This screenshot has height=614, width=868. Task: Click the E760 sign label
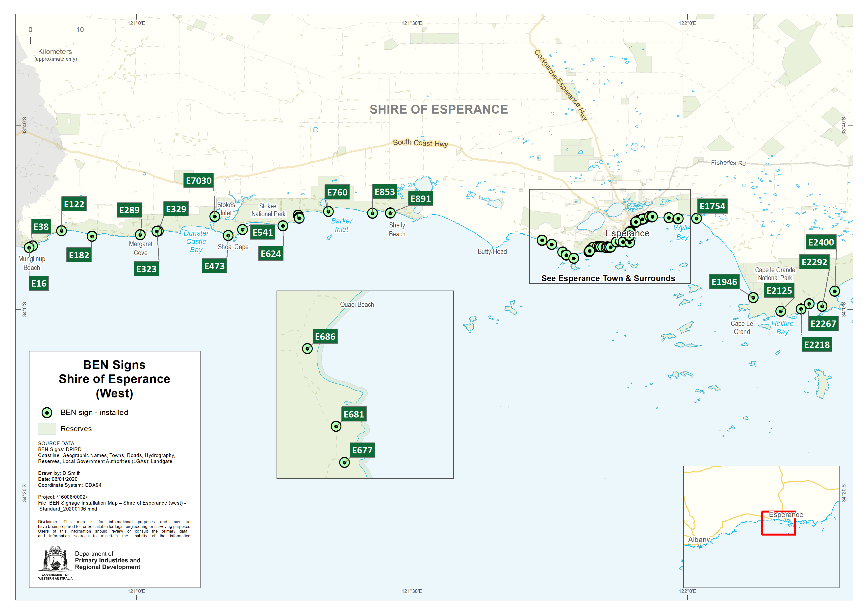pyautogui.click(x=337, y=192)
